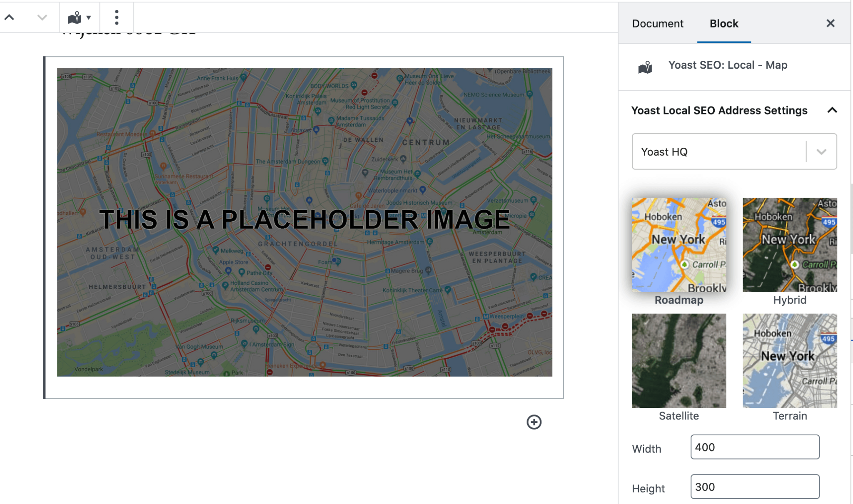Click the map pin icon next to Yoast SEO: Local - Map
Screen dimensions: 853x504
pos(646,65)
